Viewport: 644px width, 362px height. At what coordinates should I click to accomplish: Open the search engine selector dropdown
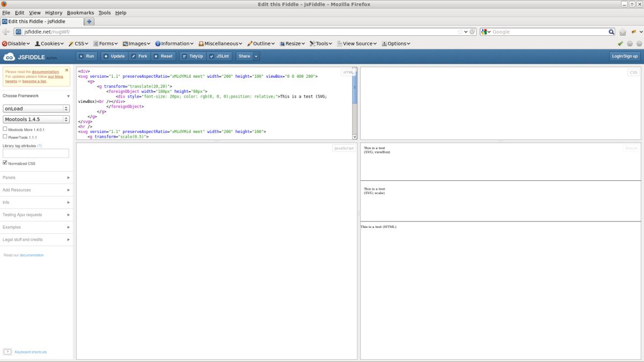click(486, 32)
